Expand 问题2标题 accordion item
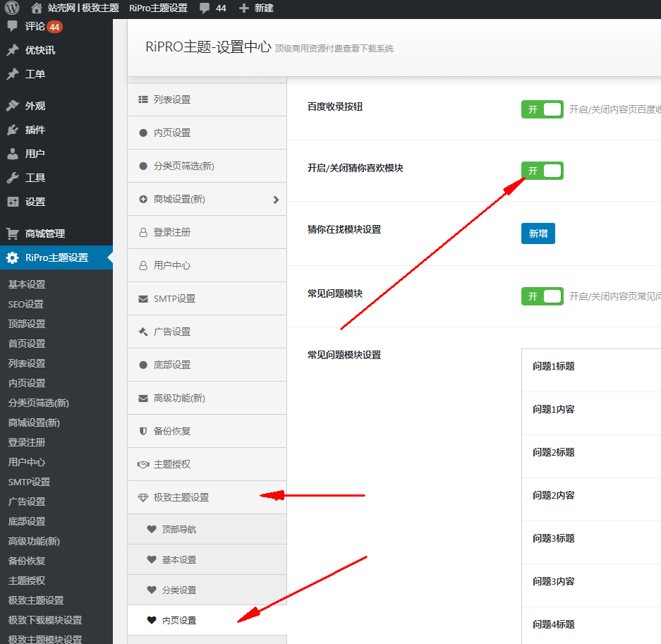Image resolution: width=661 pixels, height=644 pixels. 591,456
